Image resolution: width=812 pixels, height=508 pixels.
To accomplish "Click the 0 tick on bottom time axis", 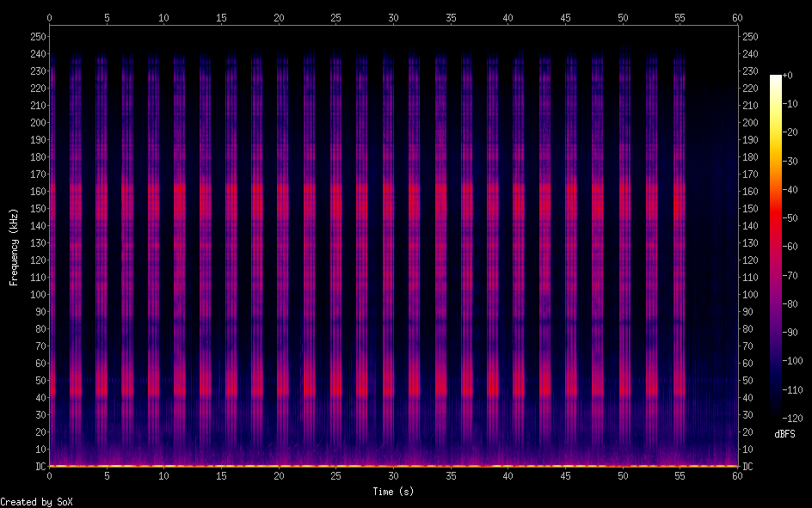I will [x=50, y=475].
